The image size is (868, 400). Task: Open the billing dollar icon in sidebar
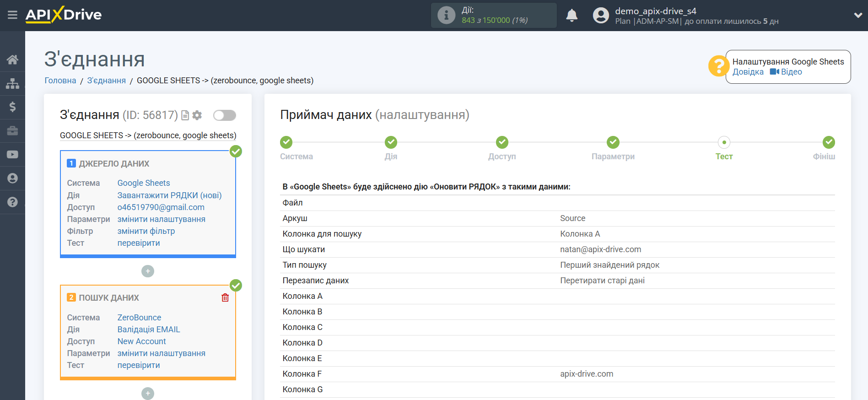pyautogui.click(x=12, y=107)
